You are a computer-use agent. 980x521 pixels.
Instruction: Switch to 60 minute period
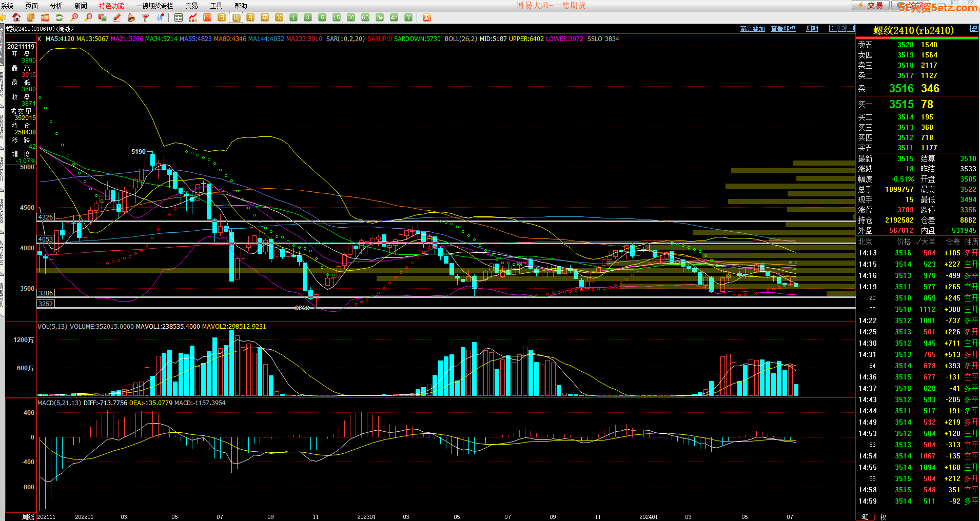point(365,17)
